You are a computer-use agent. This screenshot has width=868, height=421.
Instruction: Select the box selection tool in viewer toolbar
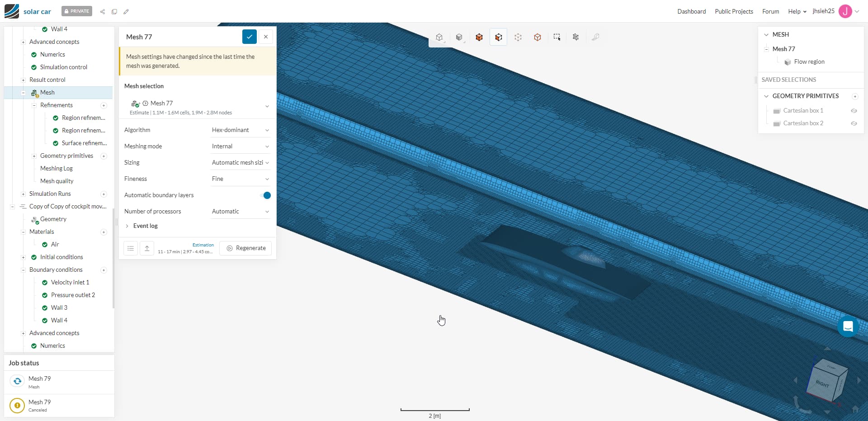tap(557, 37)
